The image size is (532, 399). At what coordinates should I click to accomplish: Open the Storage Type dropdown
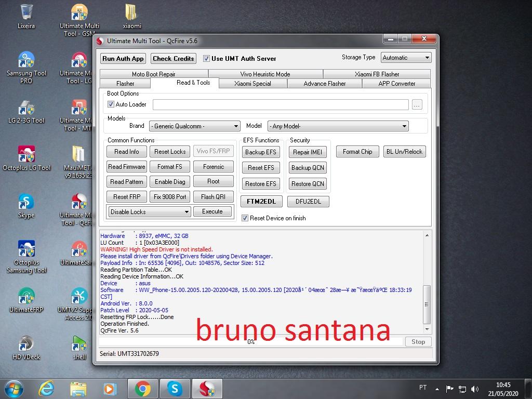pyautogui.click(x=406, y=58)
